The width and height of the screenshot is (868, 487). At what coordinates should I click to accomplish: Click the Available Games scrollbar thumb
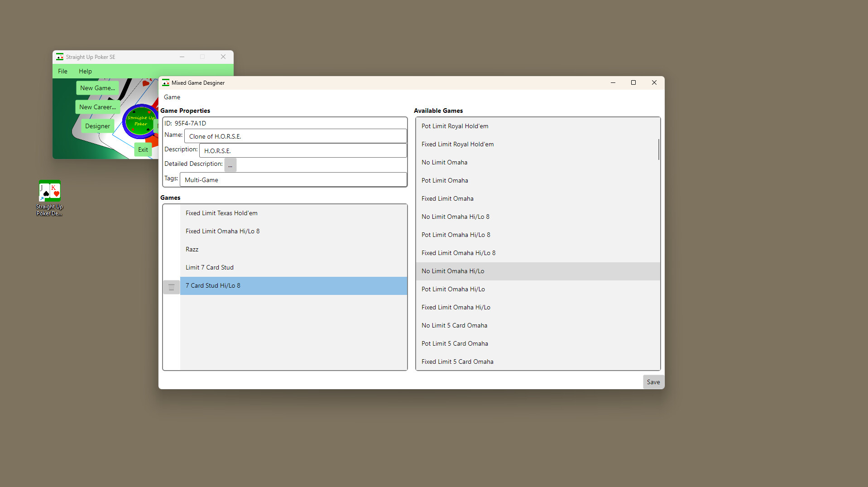point(658,149)
